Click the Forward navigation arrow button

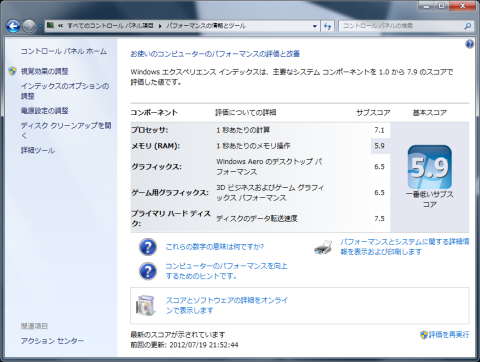(x=29, y=26)
